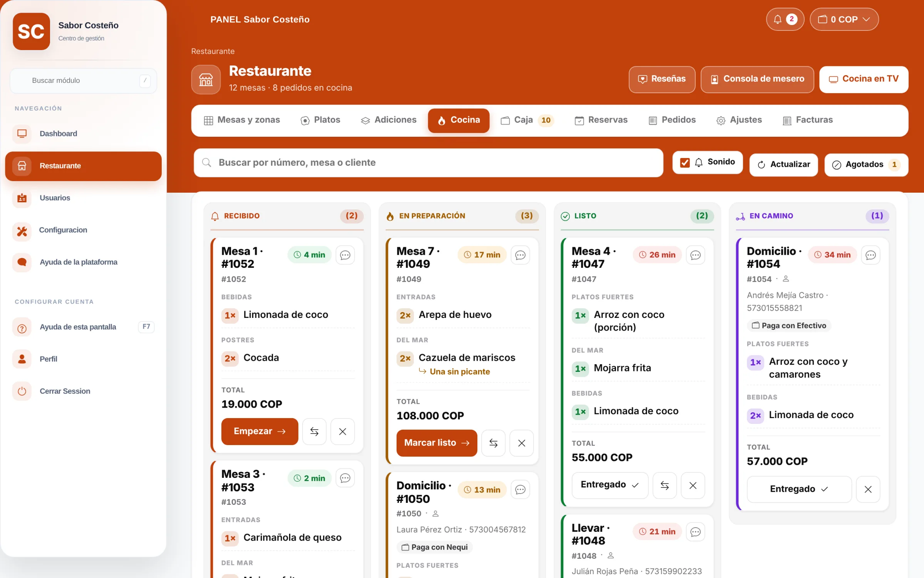Viewport: 924px width, 578px height.
Task: Click the Buscar módulo sidebar search box
Action: click(x=83, y=81)
